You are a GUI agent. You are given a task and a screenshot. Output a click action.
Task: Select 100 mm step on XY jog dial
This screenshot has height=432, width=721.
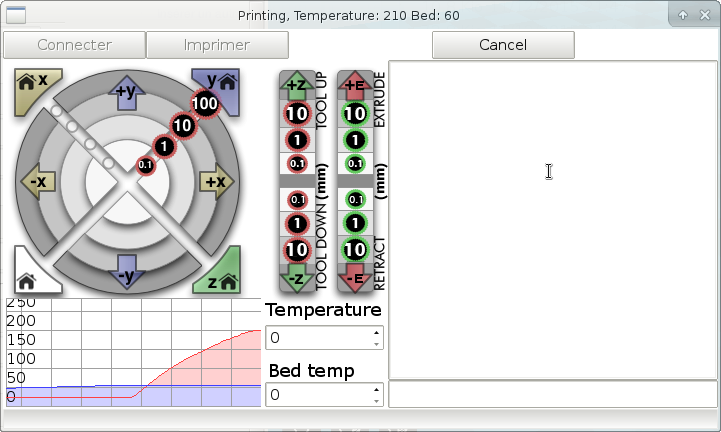(205, 104)
